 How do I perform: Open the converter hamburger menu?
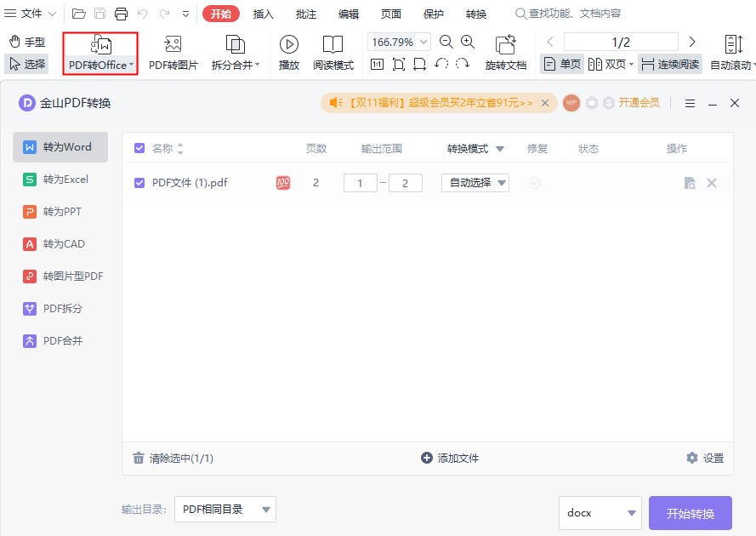(x=690, y=103)
